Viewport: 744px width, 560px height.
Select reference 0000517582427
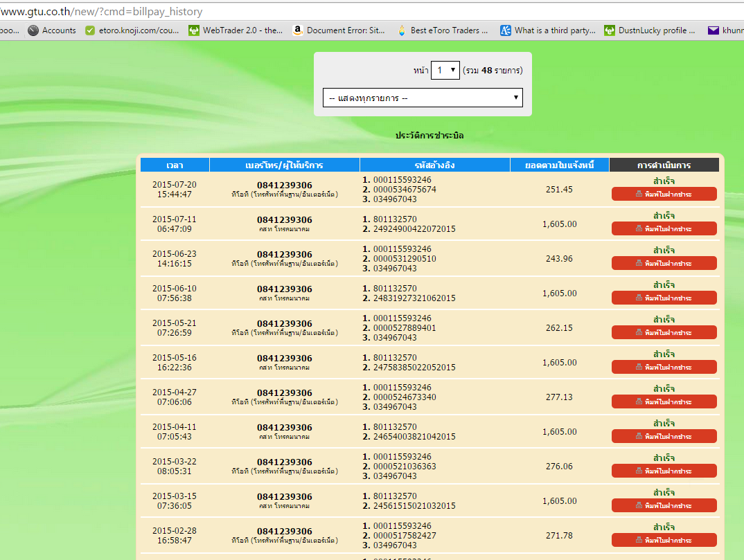[405, 535]
